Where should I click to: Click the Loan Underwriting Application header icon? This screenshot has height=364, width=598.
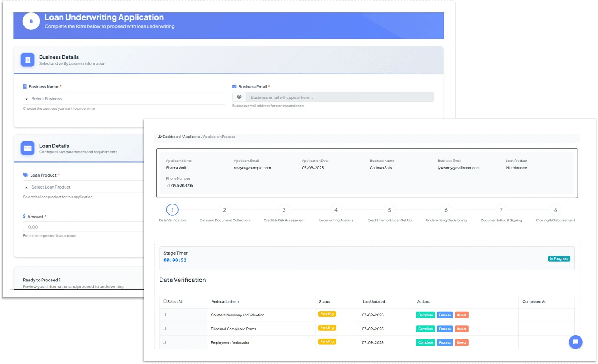31,21
